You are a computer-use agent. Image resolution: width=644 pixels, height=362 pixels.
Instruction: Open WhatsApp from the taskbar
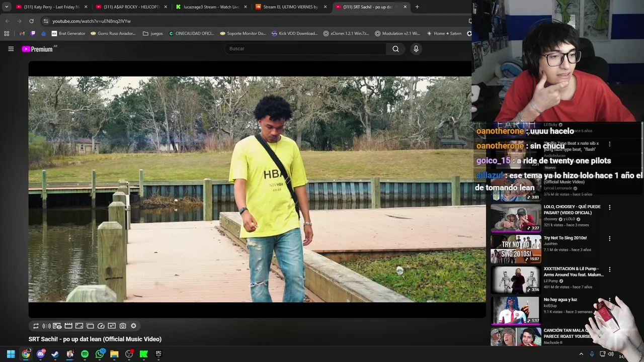tap(100, 354)
